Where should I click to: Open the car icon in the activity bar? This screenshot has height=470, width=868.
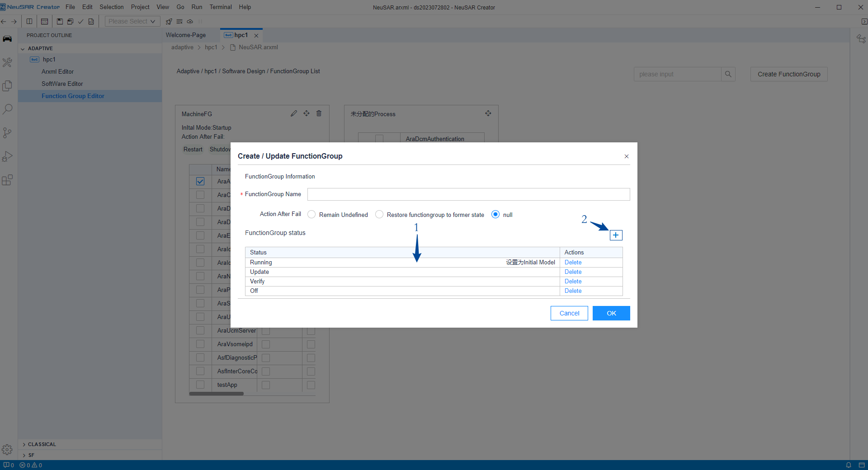[x=7, y=39]
